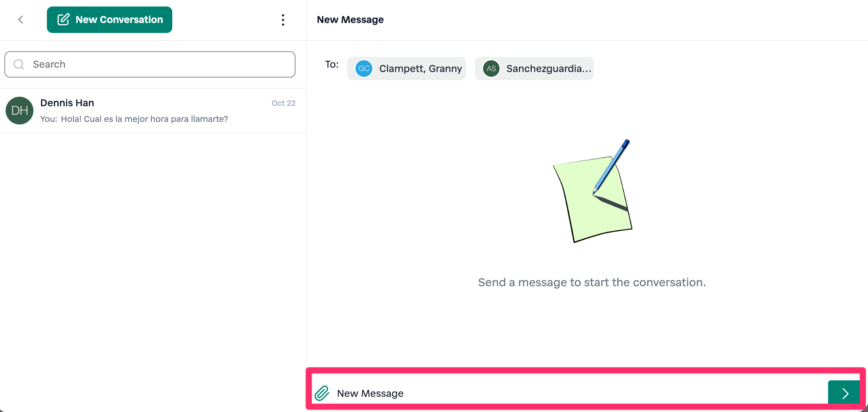Send the message with the arrow button

point(845,393)
